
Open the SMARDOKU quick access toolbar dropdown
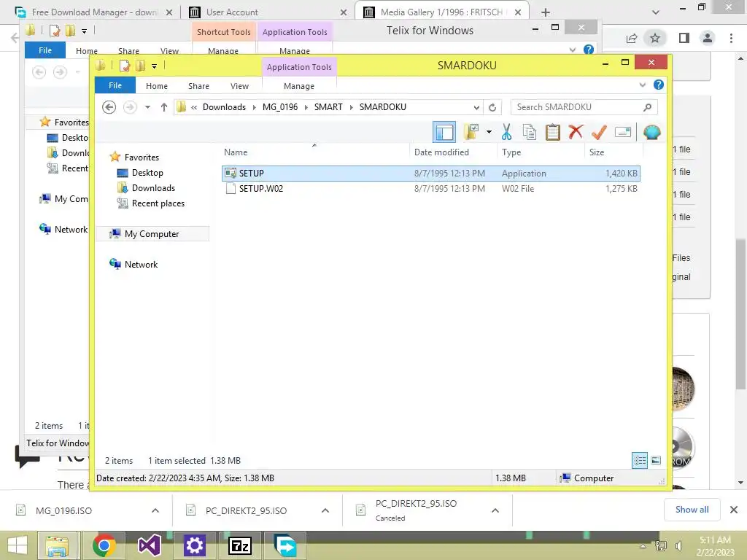coord(155,66)
